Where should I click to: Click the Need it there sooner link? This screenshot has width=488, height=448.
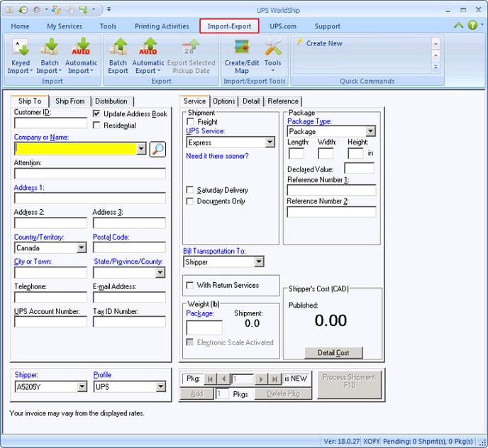[x=217, y=156]
